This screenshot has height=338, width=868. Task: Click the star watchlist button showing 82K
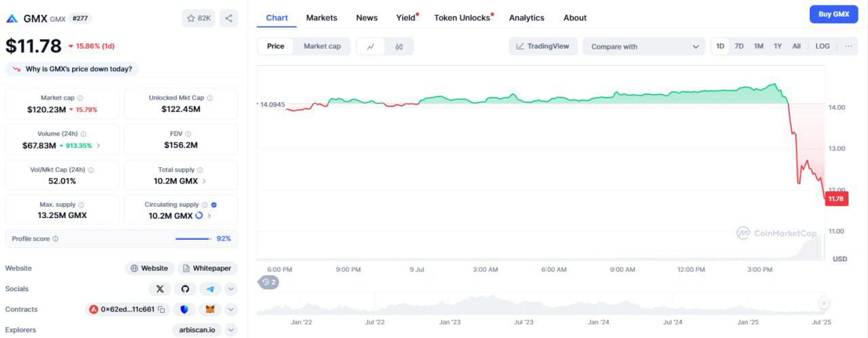click(198, 18)
